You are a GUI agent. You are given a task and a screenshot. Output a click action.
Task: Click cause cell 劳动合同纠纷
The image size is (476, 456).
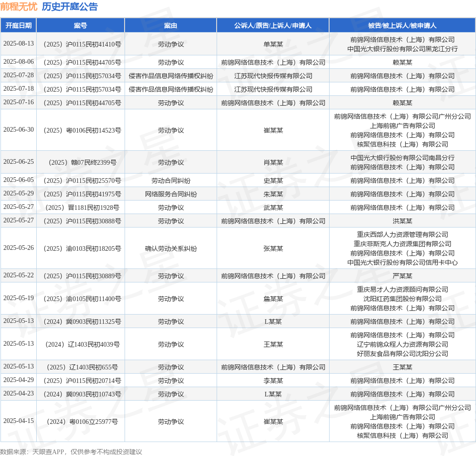tap(171, 181)
